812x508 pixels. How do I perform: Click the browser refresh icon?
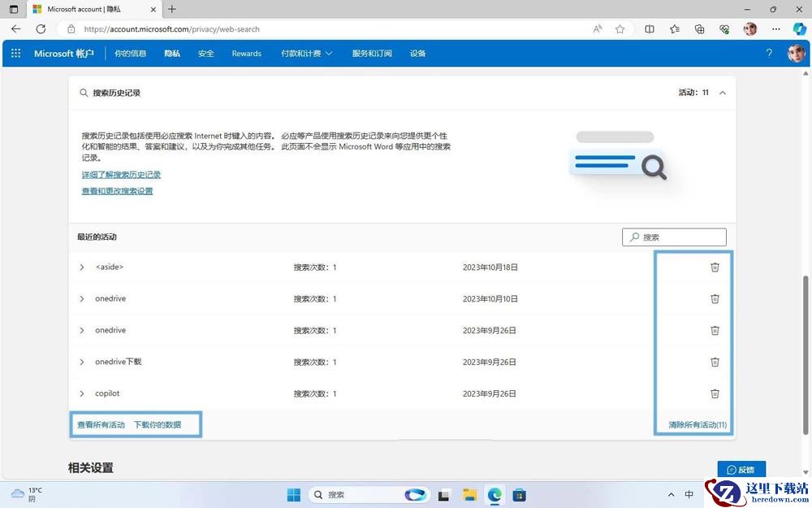pos(41,29)
